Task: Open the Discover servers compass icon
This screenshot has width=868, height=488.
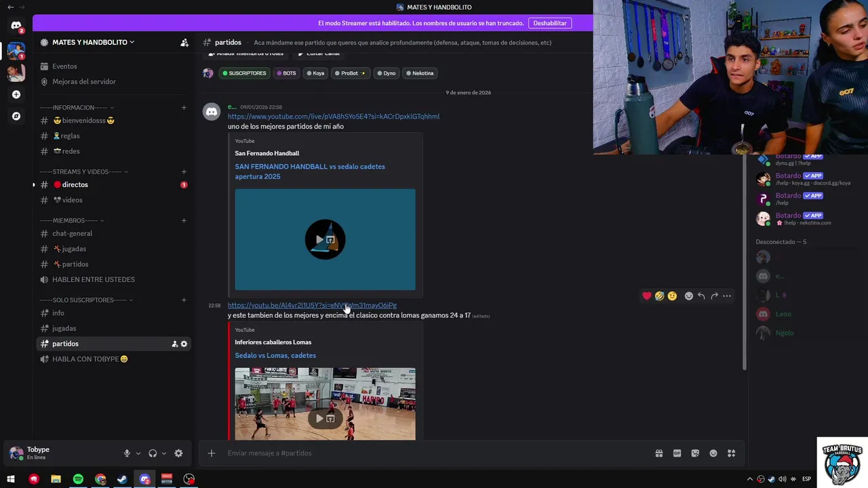Action: tap(16, 116)
